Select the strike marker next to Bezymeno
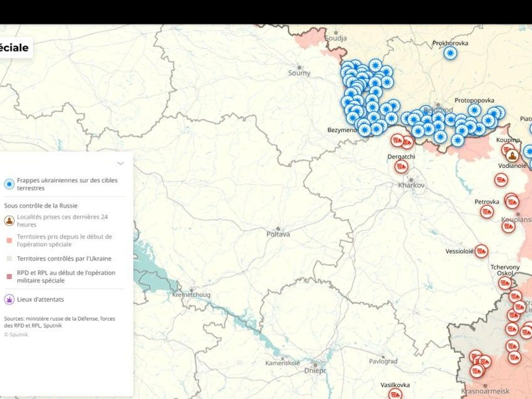Viewport: 532px width, 399px height. (x=365, y=129)
